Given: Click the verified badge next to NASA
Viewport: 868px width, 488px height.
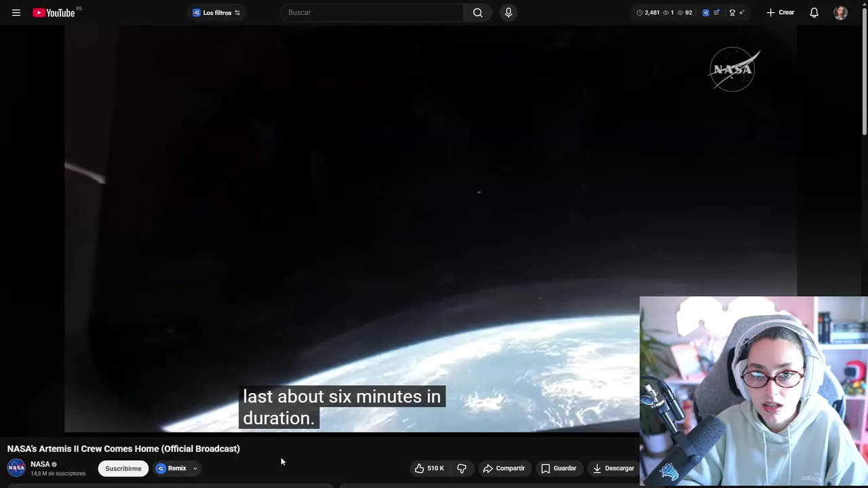Looking at the screenshot, I should (54, 465).
